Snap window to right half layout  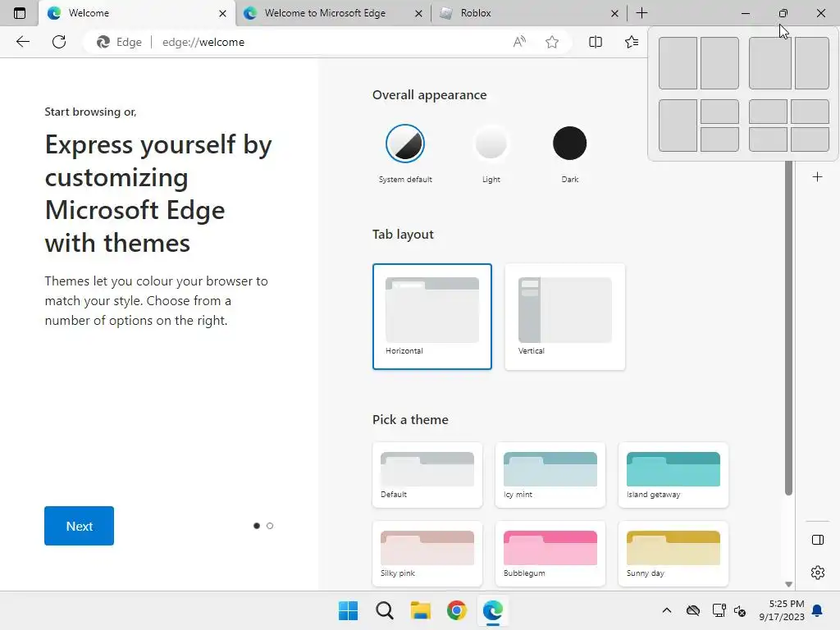(719, 62)
